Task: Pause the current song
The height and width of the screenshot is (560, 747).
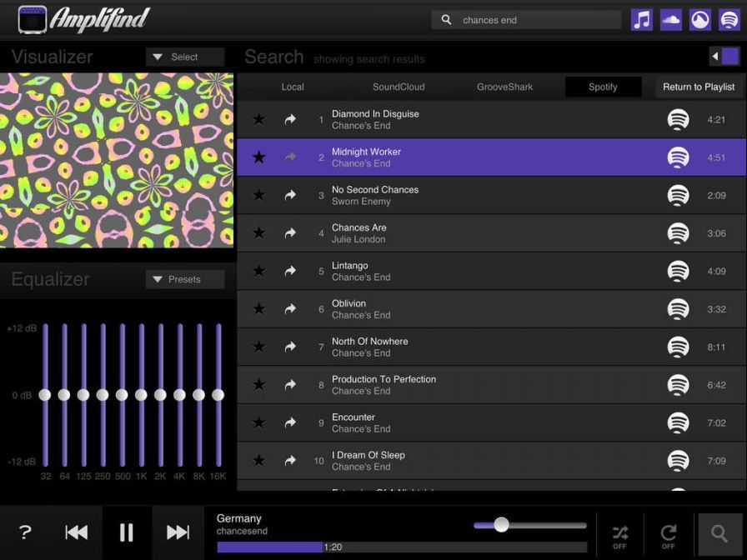Action: (x=127, y=532)
